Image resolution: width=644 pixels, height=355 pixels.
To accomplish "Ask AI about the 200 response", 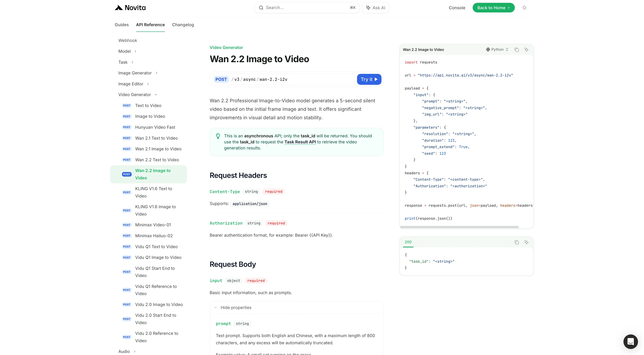I will (526, 242).
